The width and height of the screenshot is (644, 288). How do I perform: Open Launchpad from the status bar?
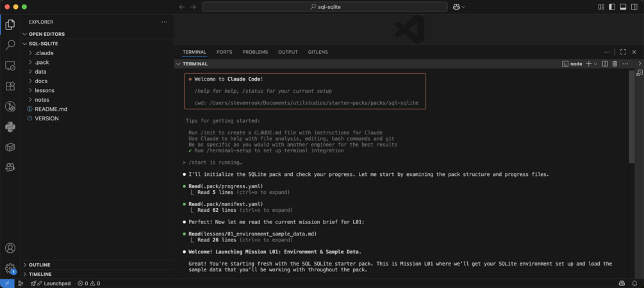pos(51,284)
